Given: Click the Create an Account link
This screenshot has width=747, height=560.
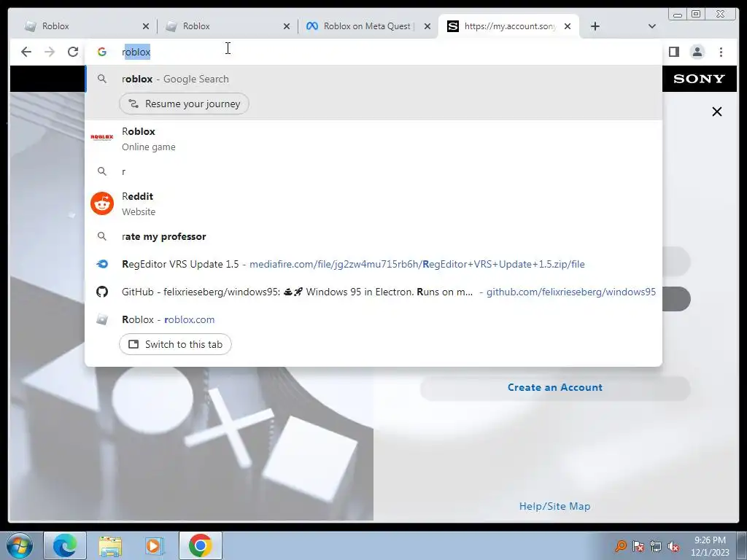Looking at the screenshot, I should [x=554, y=388].
